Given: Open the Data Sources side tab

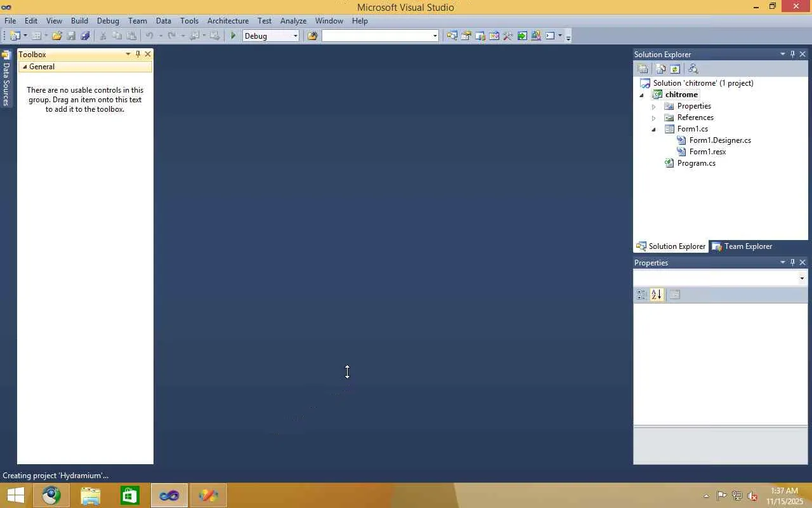Looking at the screenshot, I should [6, 79].
